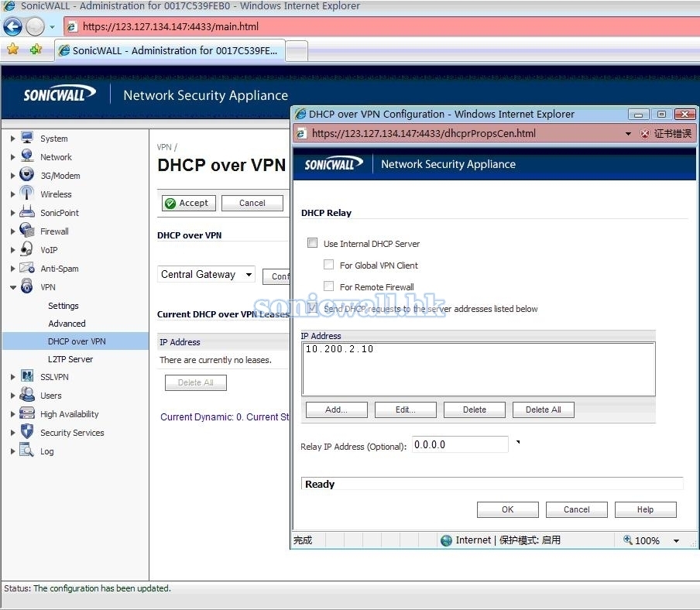This screenshot has width=700, height=610.
Task: Open Favorites with the star icon
Action: click(13, 49)
